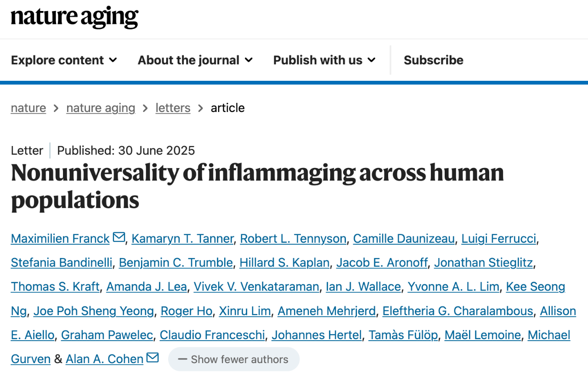588x381 pixels.
Task: Open the About the journal menu
Action: tap(195, 60)
